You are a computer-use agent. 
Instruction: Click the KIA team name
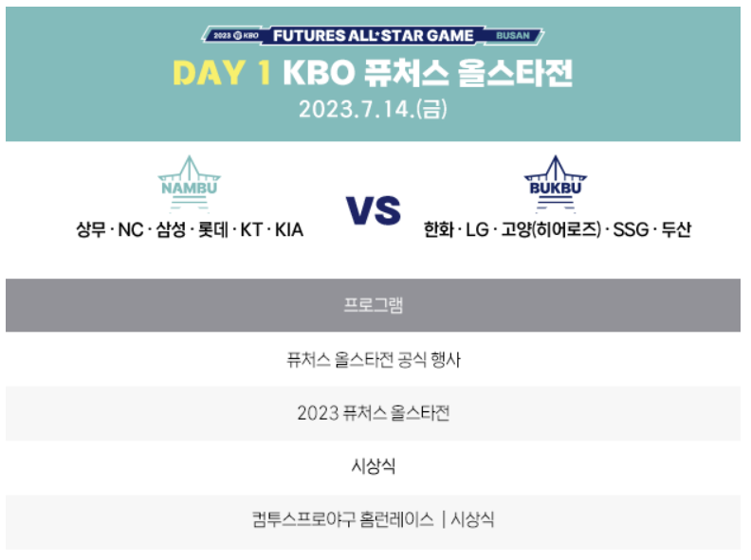coord(289,229)
